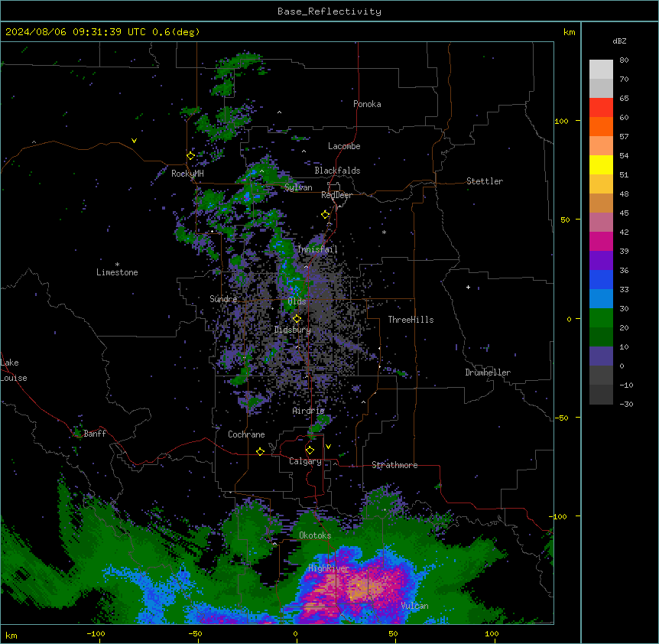
Task: Click the Stettler city label
Action: pyautogui.click(x=485, y=181)
